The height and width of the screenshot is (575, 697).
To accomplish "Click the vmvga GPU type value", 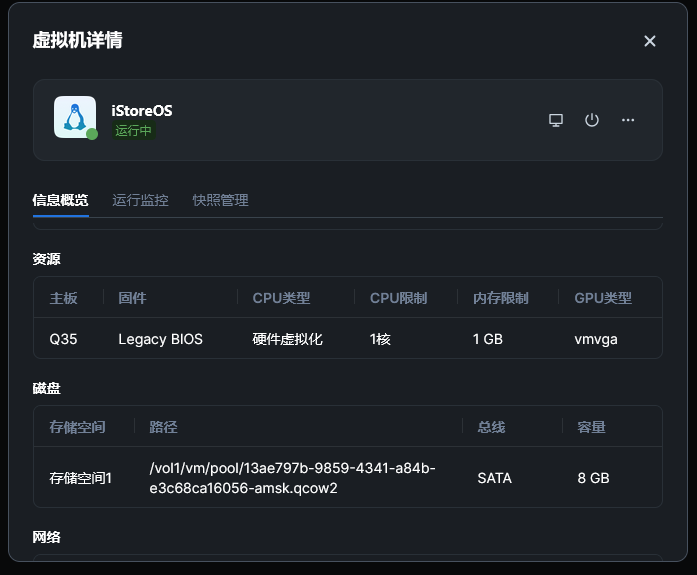I will tap(596, 339).
